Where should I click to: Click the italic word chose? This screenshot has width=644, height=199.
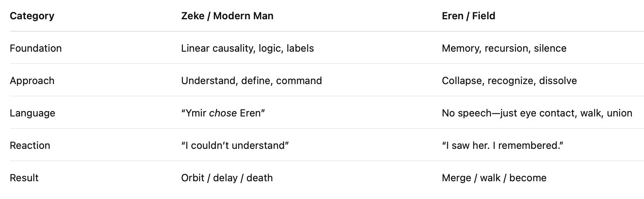[223, 113]
